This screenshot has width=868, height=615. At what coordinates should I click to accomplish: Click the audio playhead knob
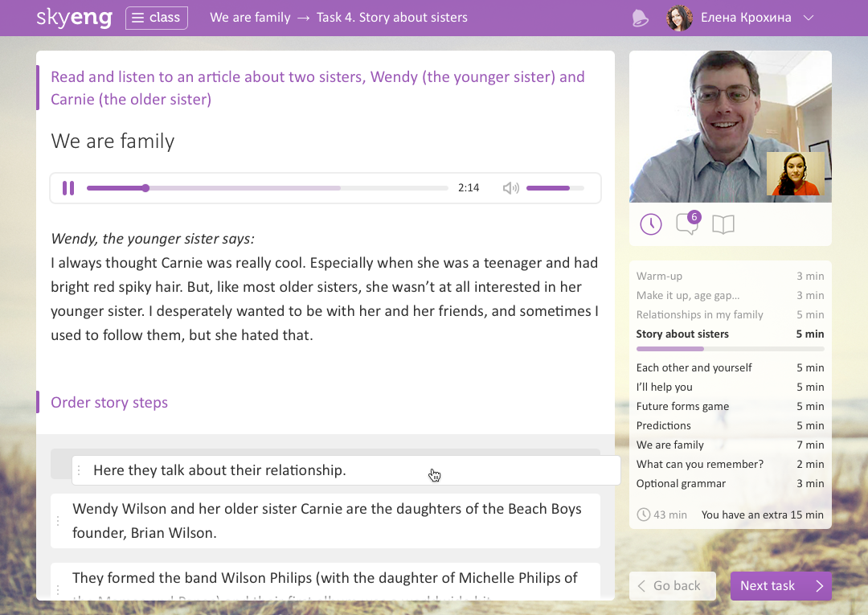(x=145, y=188)
